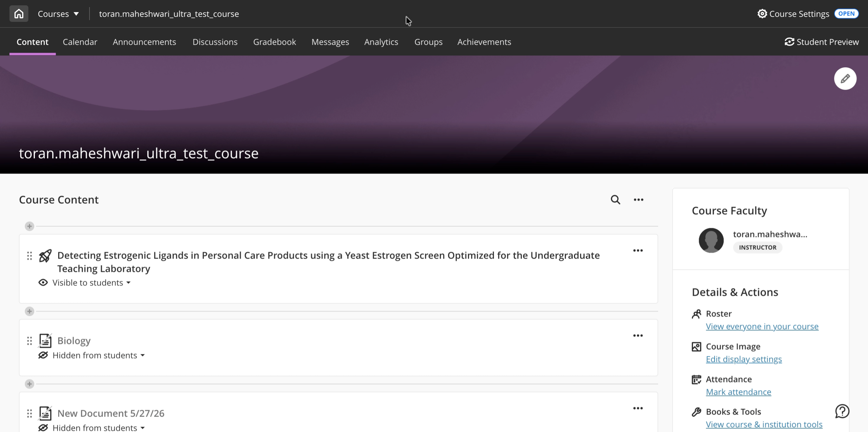
Task: Click the crossed eye icon for New Document
Action: [x=43, y=428]
